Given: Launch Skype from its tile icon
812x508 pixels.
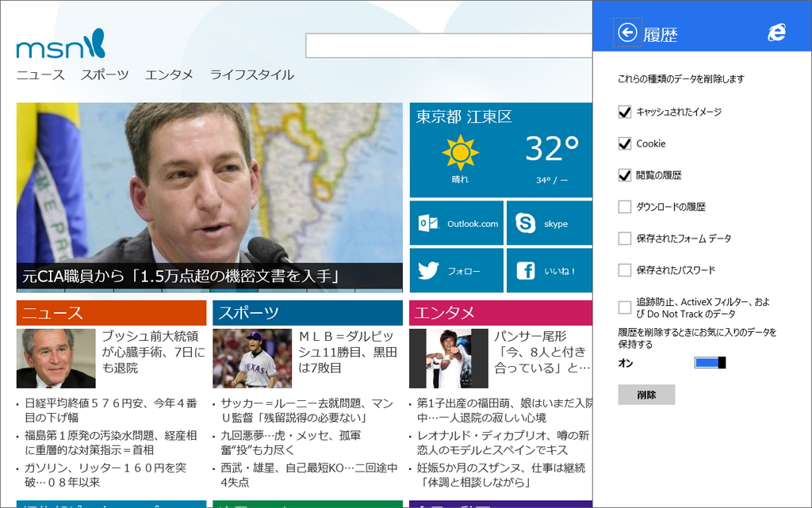Looking at the screenshot, I should (x=526, y=223).
